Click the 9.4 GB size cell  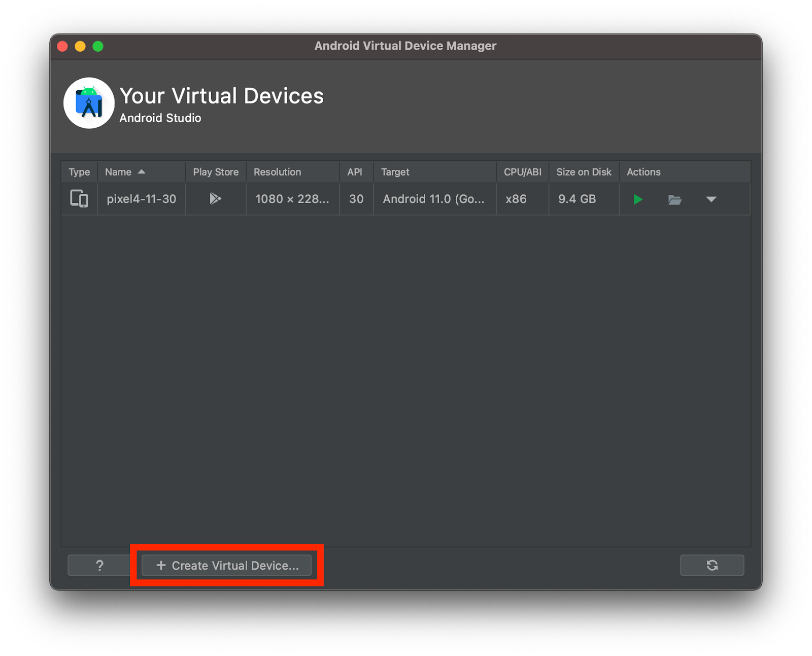(x=584, y=199)
